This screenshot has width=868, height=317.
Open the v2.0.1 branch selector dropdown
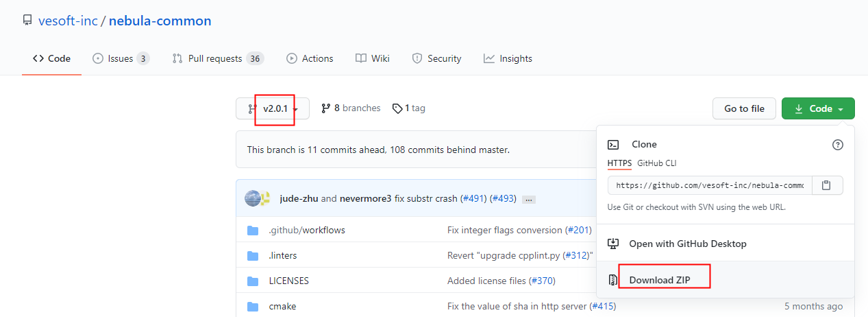[x=273, y=108]
